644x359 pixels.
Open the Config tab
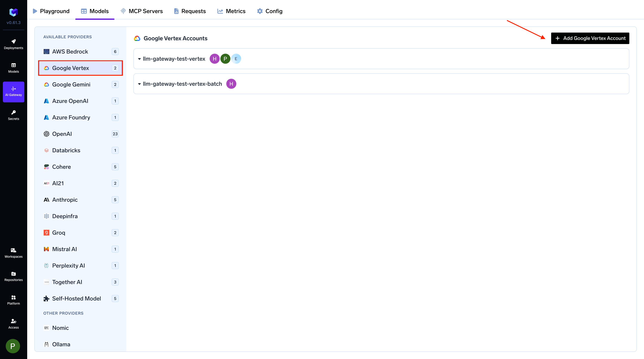click(x=270, y=11)
